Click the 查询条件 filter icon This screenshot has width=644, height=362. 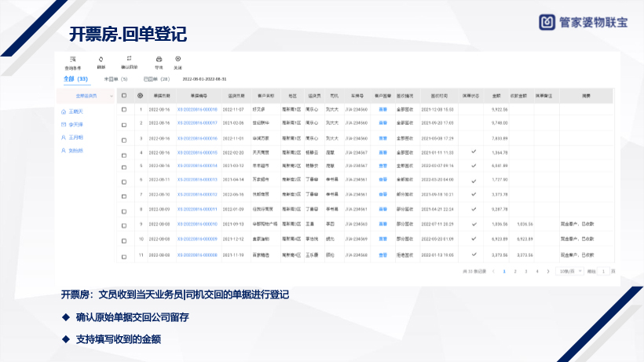[x=73, y=60]
